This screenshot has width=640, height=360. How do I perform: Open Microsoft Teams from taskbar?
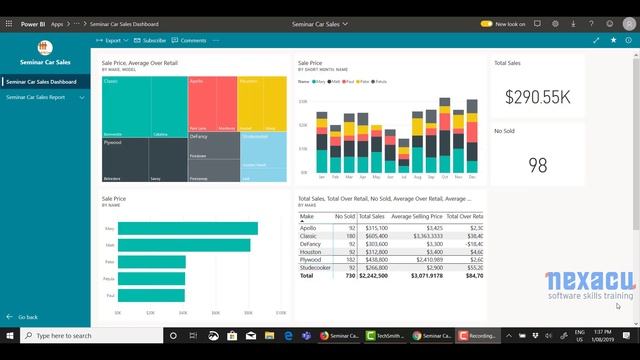tap(306, 336)
